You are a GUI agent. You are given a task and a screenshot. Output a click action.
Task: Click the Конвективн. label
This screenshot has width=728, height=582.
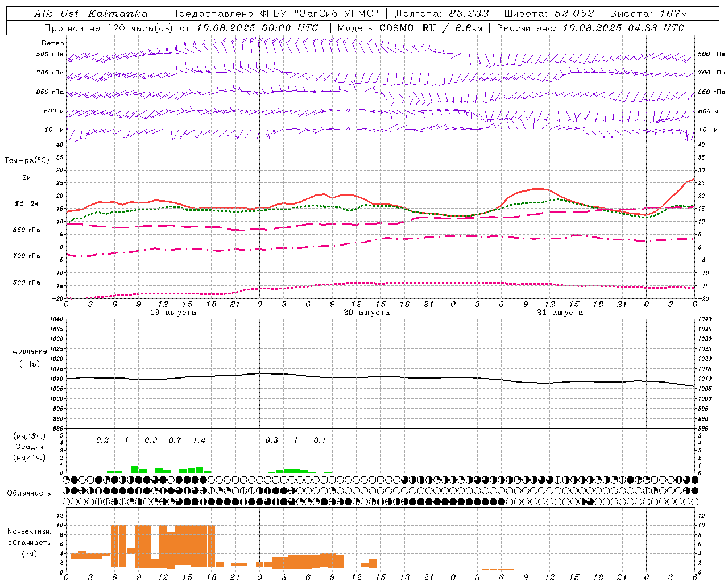(x=29, y=531)
